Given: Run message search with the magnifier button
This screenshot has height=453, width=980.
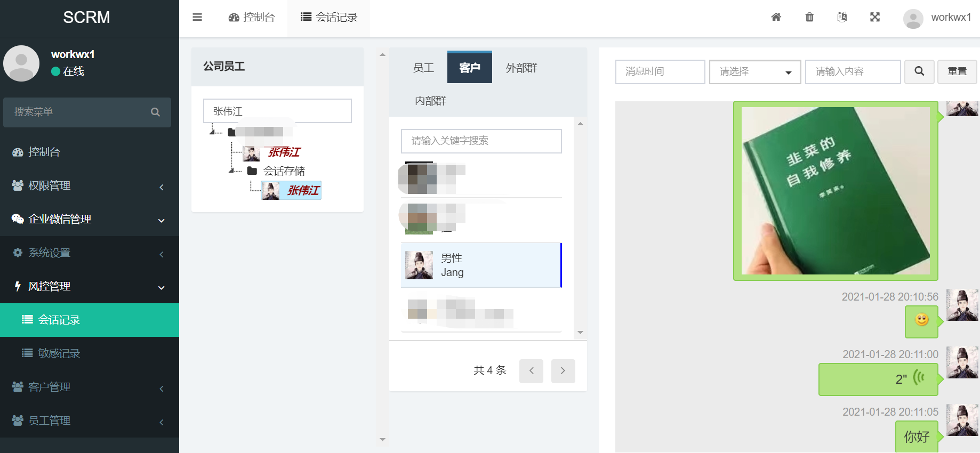Looking at the screenshot, I should (919, 71).
